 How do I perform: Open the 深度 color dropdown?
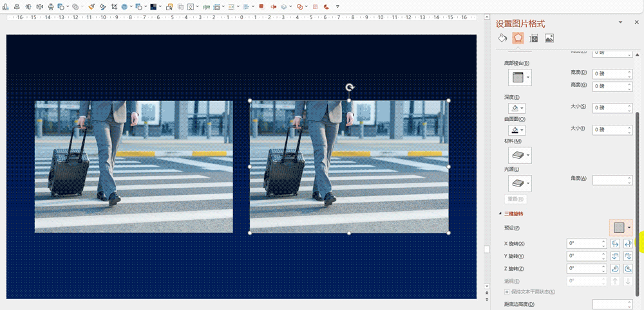pyautogui.click(x=517, y=108)
